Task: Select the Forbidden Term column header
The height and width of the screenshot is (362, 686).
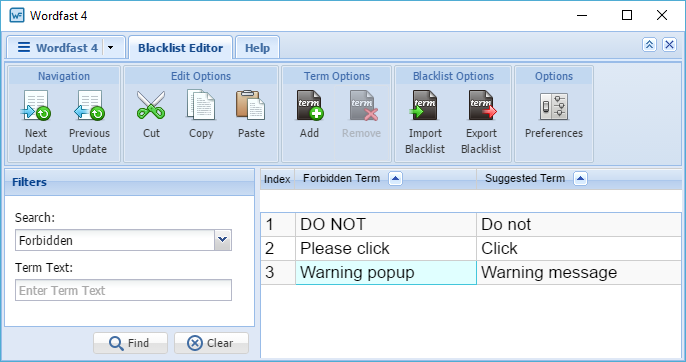Action: tap(385, 179)
